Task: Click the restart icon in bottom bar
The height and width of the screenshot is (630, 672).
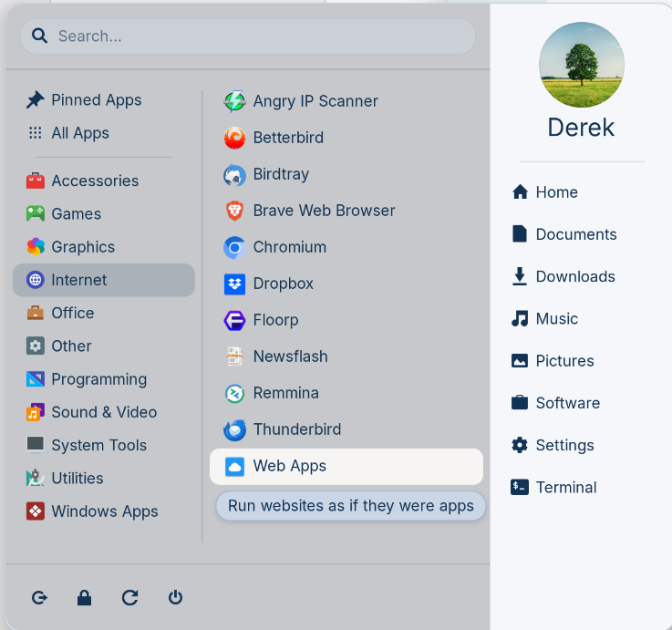Action: (129, 598)
